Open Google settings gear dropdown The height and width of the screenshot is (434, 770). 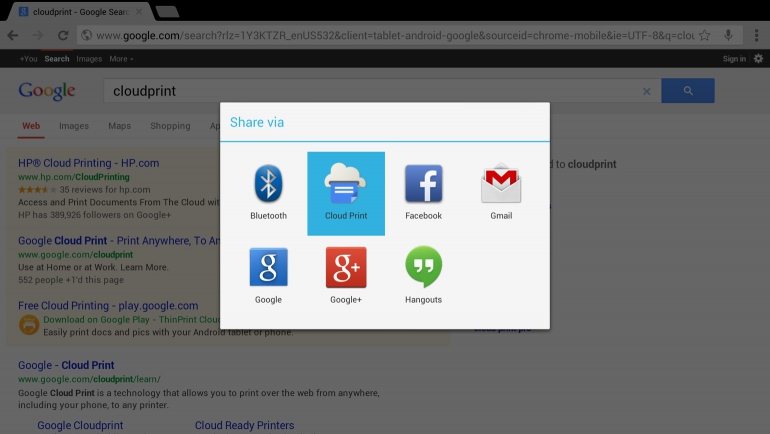pos(757,59)
